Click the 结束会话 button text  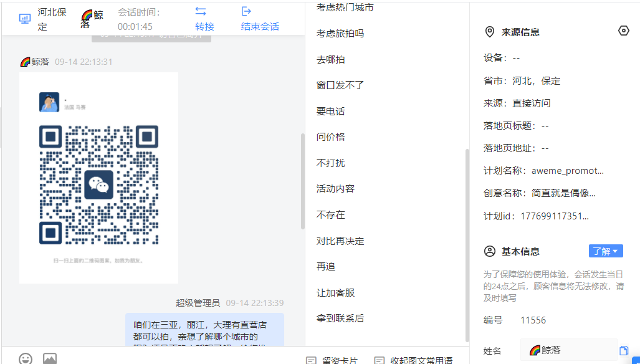pos(260,27)
